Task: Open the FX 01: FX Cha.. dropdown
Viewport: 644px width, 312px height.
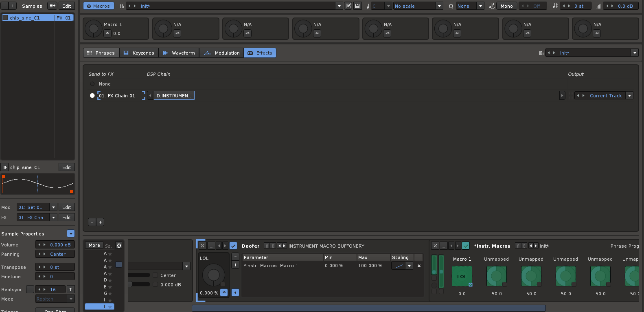Action: (53, 218)
